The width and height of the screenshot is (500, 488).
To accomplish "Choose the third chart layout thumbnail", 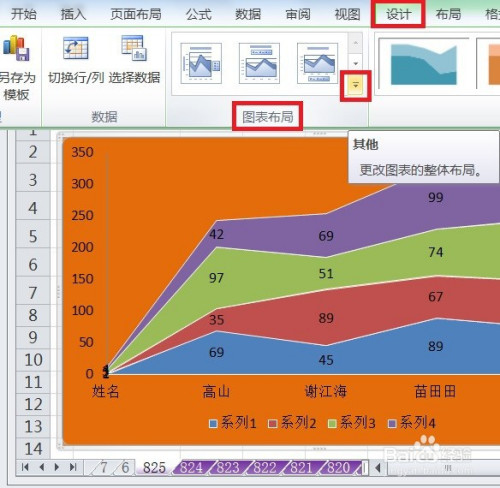I will [317, 63].
